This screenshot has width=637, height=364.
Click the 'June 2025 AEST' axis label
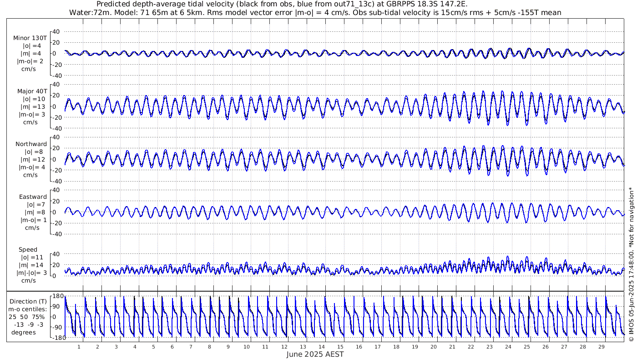315,354
